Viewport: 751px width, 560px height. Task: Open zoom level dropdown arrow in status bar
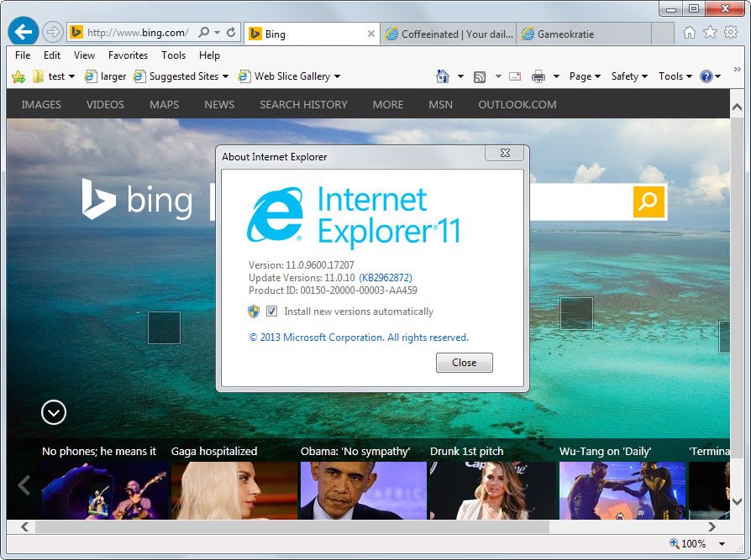722,543
